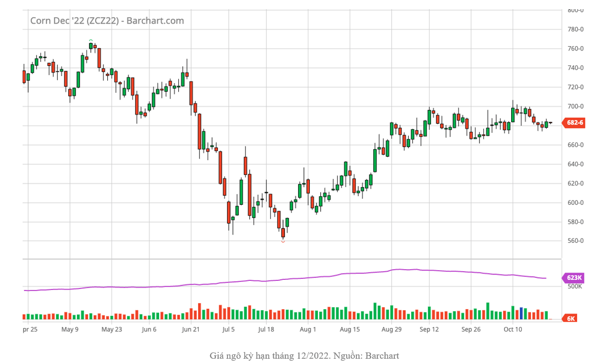Click the Jul 18 date label
The image size is (605, 364).
coord(266,329)
